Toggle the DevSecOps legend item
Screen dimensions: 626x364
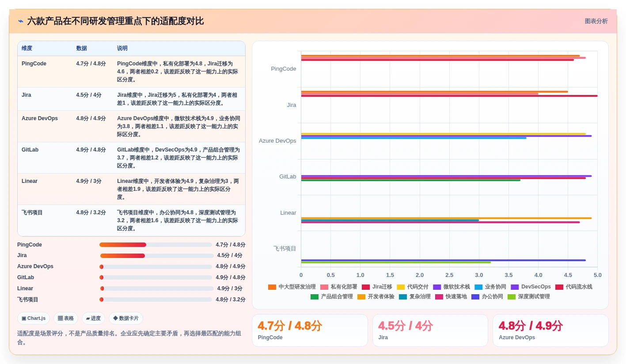click(x=531, y=287)
